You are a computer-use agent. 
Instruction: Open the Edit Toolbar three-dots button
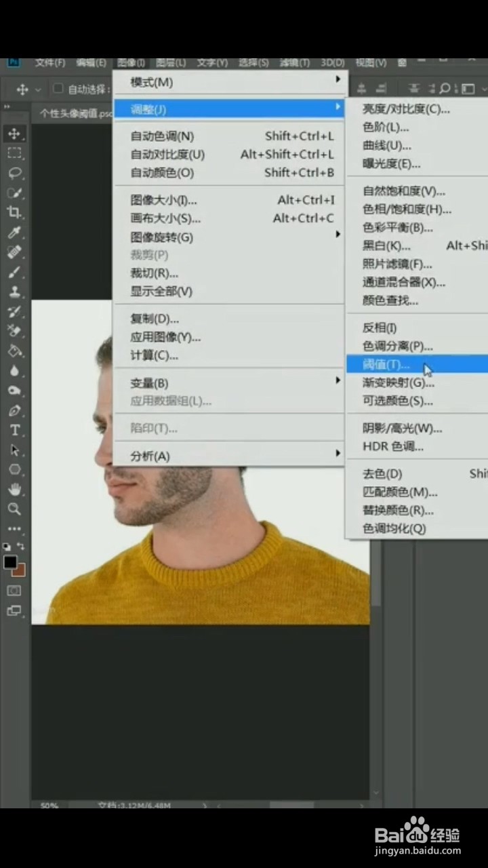point(14,528)
